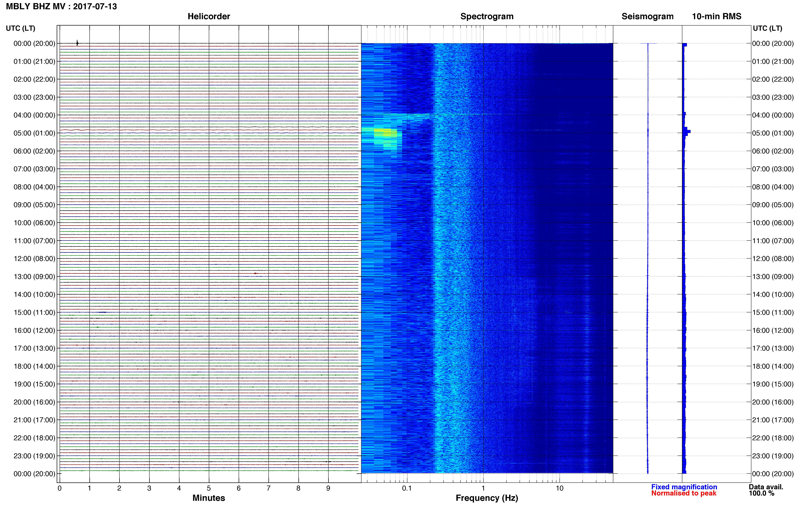Click the blue Fixed magnification legend text
812x508 pixels.
point(684,487)
